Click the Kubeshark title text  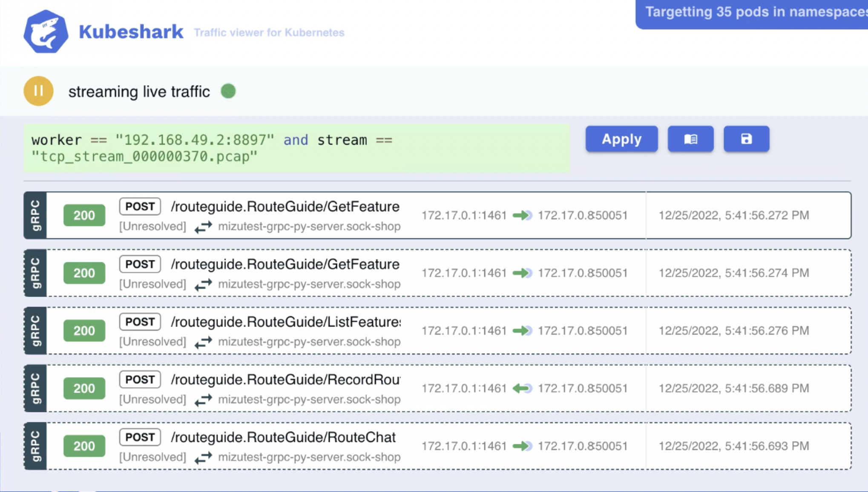131,32
